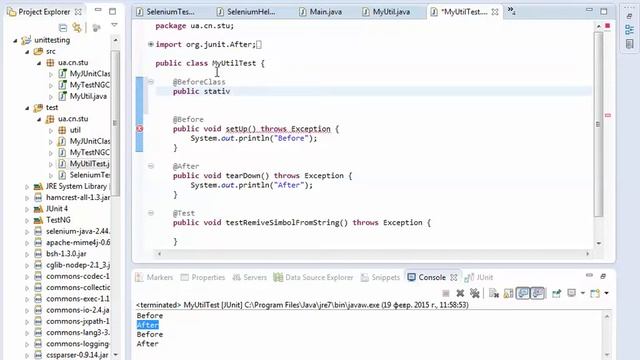This screenshot has width=640, height=360.
Task: Collapse the @After tearDown method fold
Action: coord(151,166)
